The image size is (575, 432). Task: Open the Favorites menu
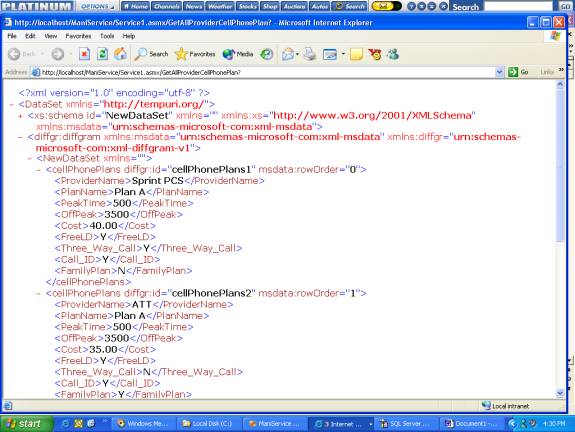(78, 36)
